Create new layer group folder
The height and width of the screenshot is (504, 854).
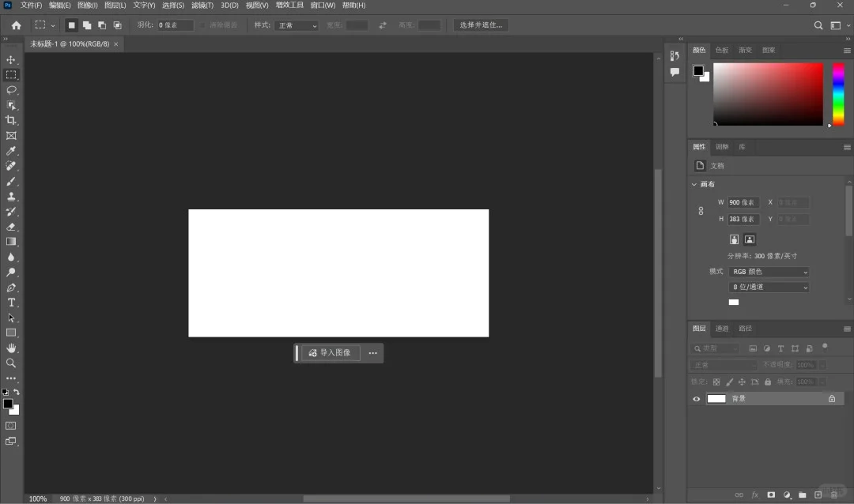[803, 495]
